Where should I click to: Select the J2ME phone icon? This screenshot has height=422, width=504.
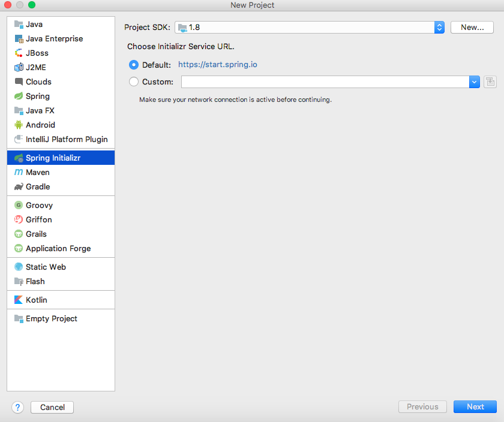[19, 68]
